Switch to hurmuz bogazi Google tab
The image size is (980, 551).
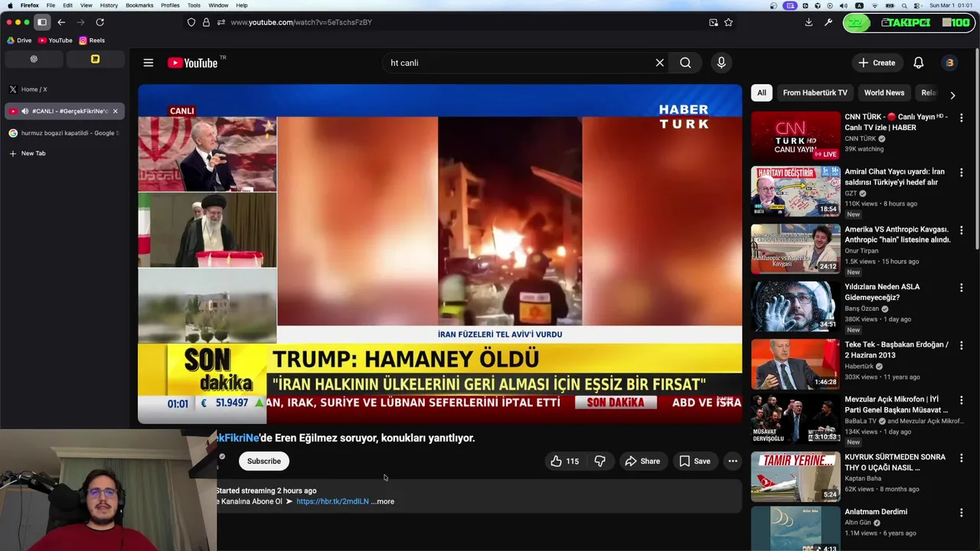64,133
